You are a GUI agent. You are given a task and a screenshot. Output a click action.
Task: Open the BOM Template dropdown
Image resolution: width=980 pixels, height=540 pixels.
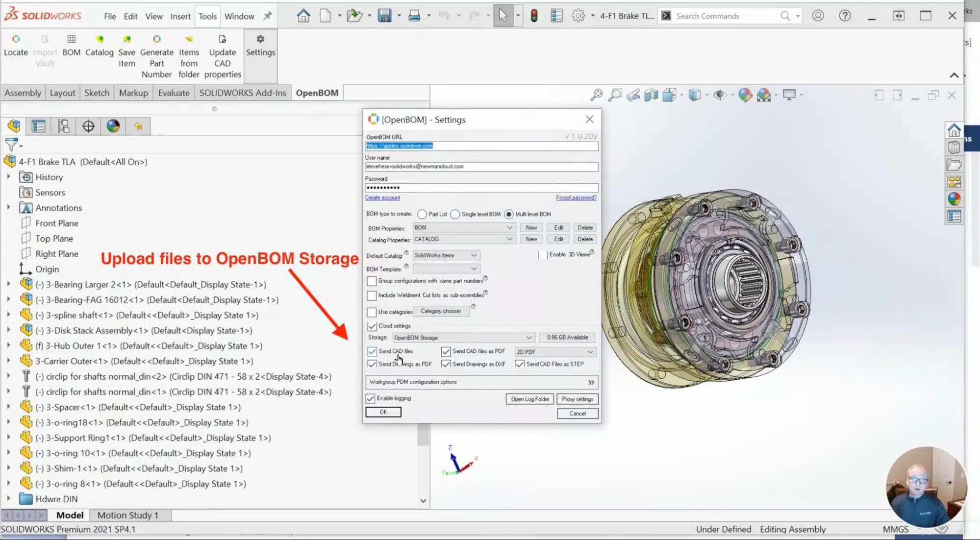point(446,269)
